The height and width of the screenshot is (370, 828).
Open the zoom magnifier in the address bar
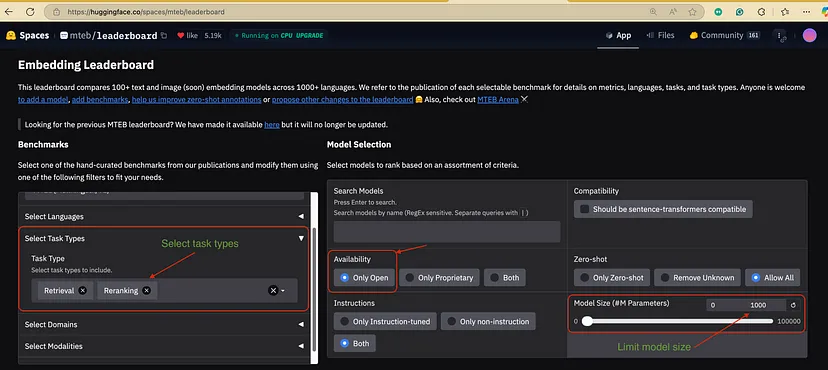tap(653, 12)
